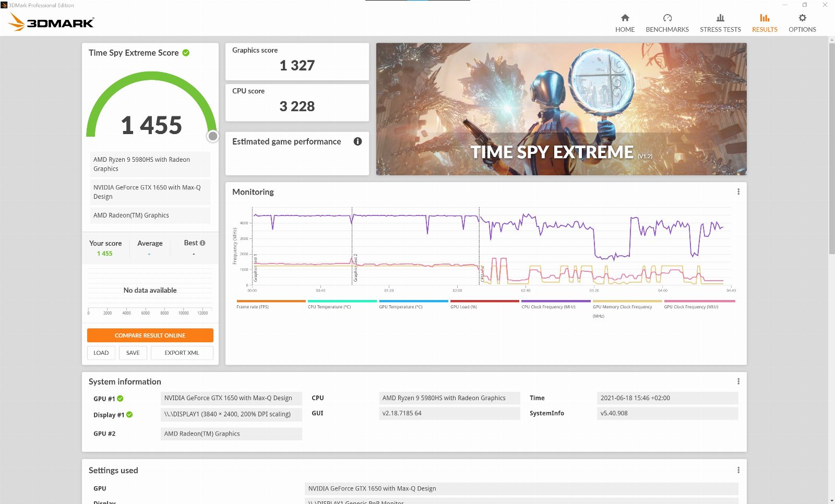Click the GUI version v2.18.7185 64
Screen dimensions: 835x504
click(449, 413)
